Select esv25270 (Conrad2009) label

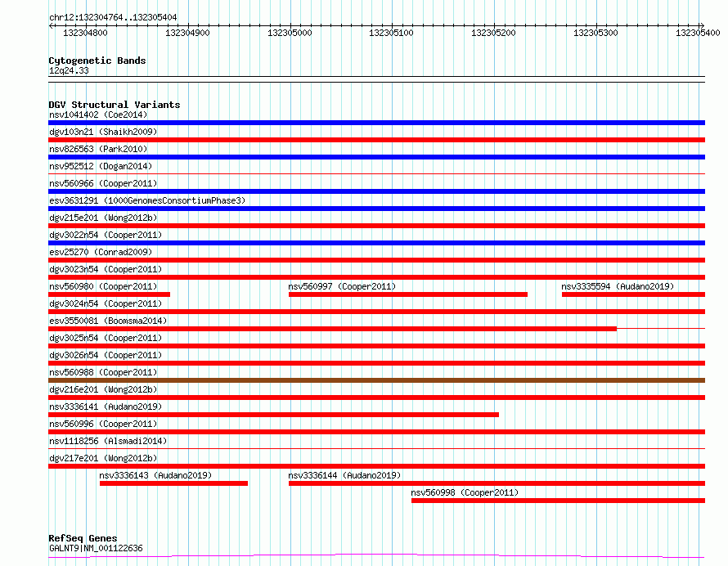tap(101, 252)
